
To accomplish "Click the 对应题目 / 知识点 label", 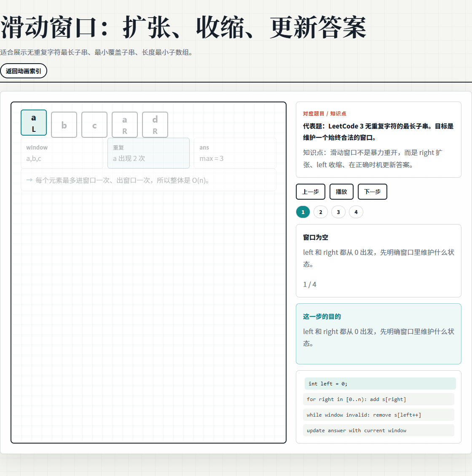I will coord(324,114).
